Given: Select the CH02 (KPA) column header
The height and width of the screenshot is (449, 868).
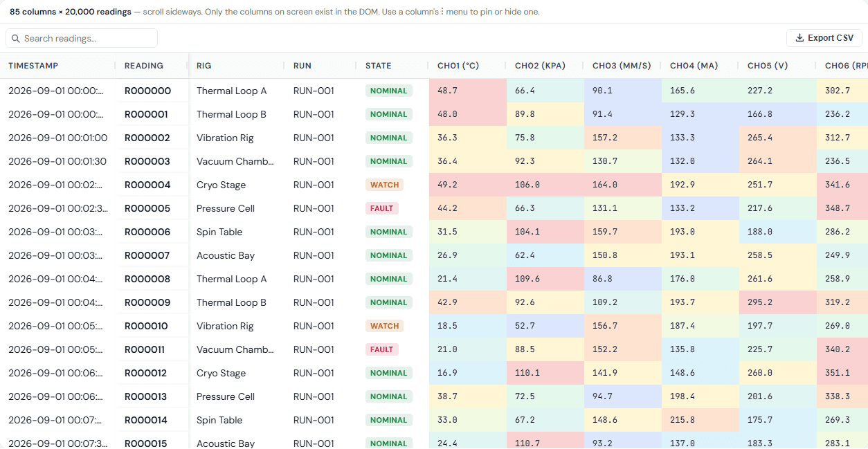Looking at the screenshot, I should (x=545, y=66).
